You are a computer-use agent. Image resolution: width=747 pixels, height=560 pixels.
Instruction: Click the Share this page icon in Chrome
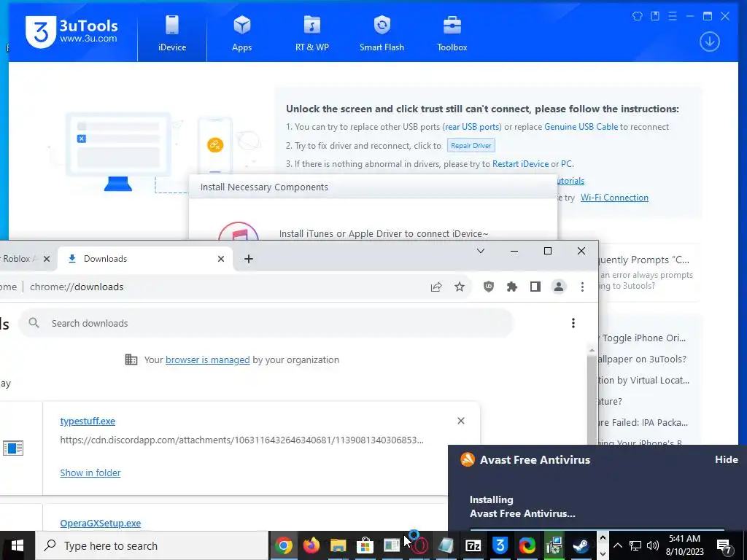pos(436,287)
